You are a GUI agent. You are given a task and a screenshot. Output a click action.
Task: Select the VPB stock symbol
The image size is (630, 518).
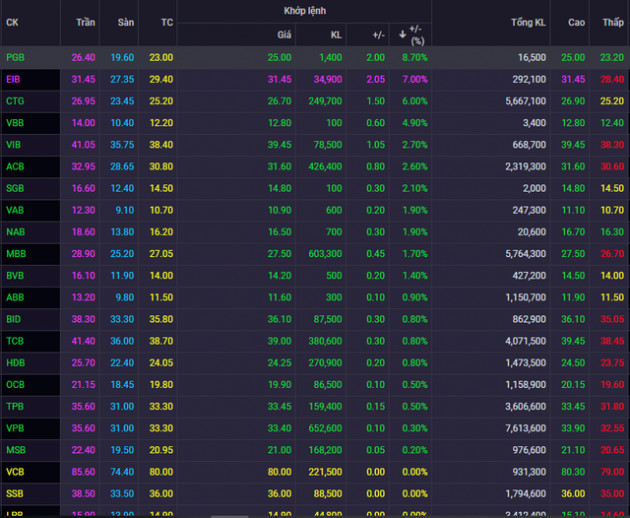[15, 428]
